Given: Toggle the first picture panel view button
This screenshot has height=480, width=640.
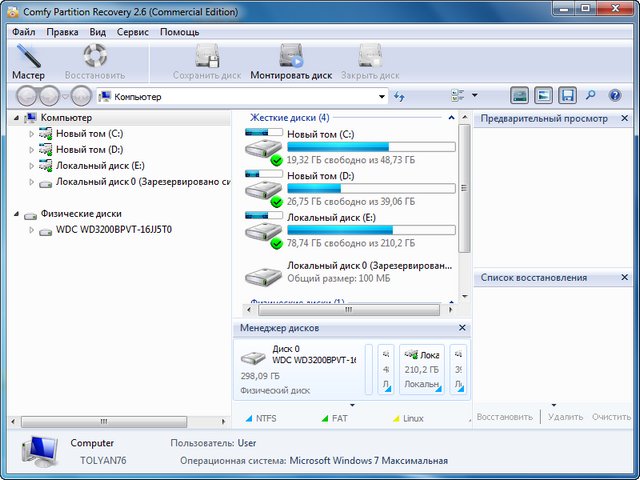Looking at the screenshot, I should click(x=519, y=96).
